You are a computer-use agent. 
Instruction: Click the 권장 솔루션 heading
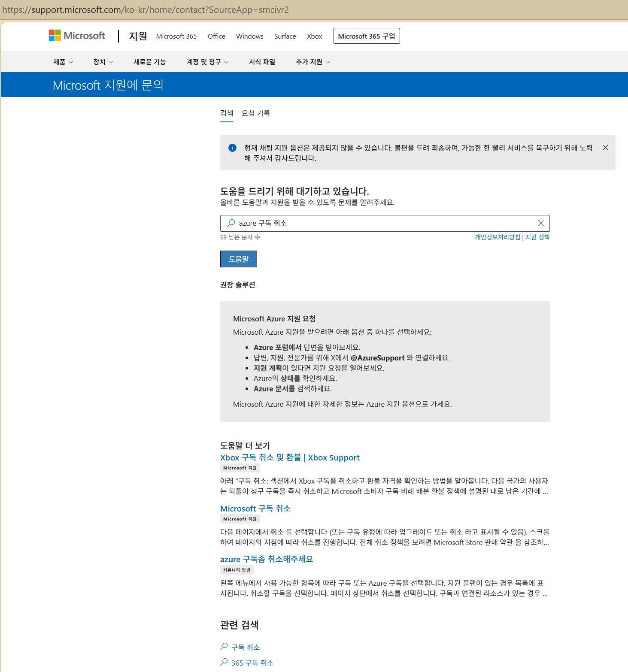pyautogui.click(x=238, y=285)
